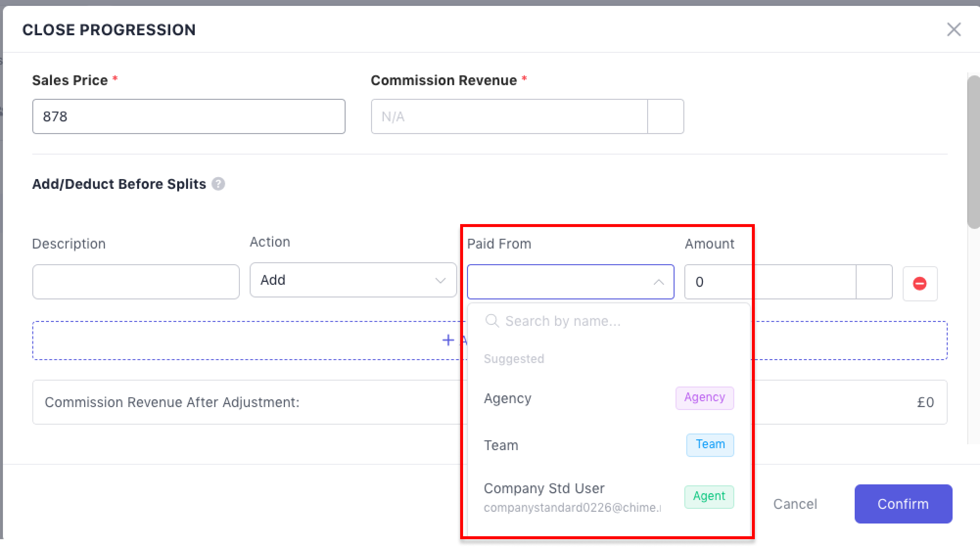Click the plus icon to add row
This screenshot has width=980, height=547.
tap(448, 340)
